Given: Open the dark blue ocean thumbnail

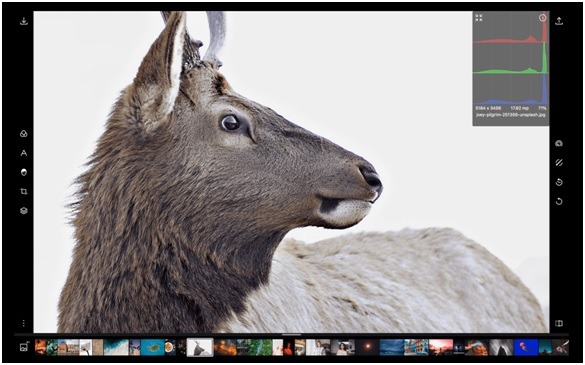Looking at the screenshot, I should tap(392, 347).
